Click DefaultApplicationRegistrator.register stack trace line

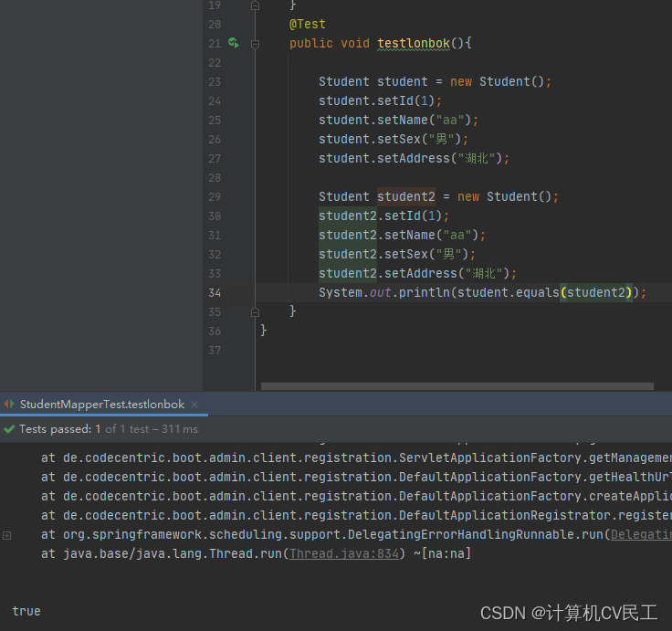click(x=357, y=515)
